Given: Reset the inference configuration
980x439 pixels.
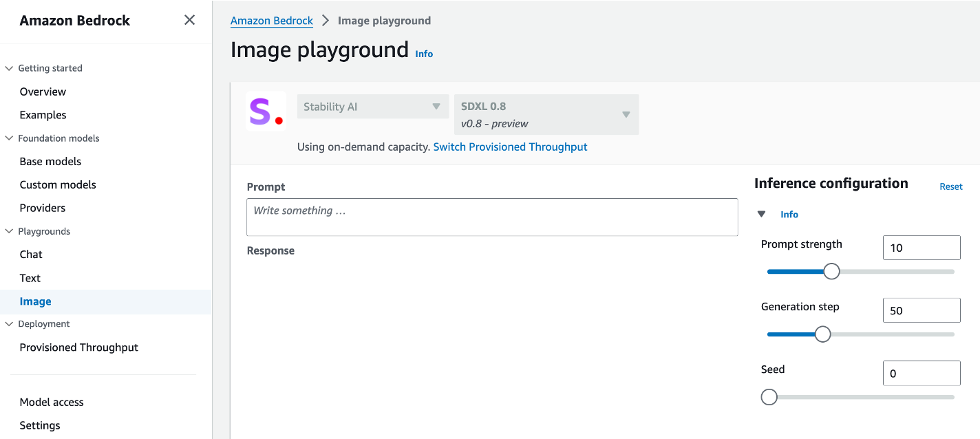Looking at the screenshot, I should click(951, 186).
